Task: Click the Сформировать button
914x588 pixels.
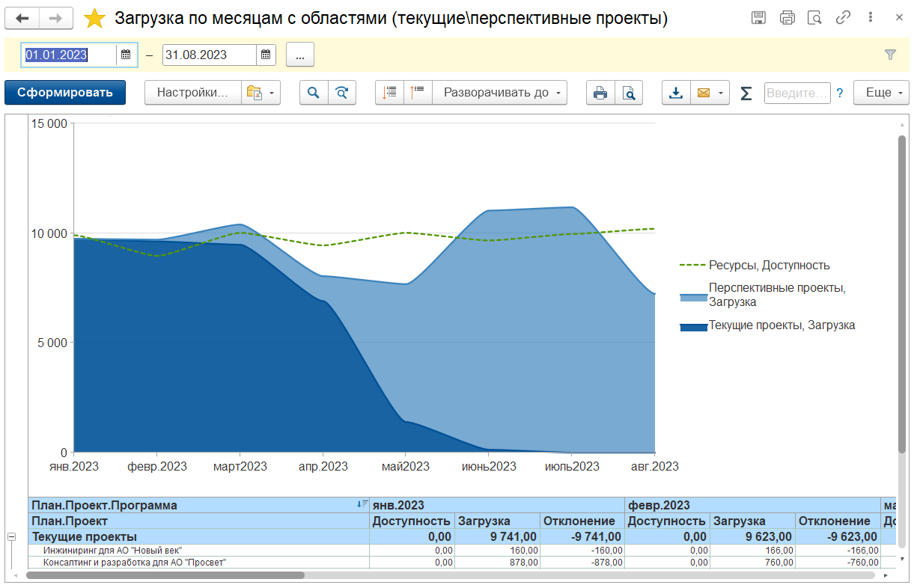Action: (65, 93)
